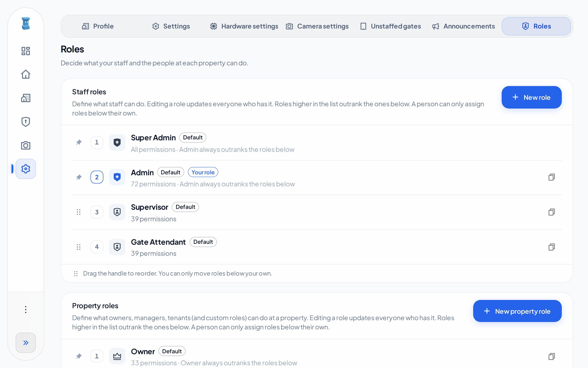Click the pin icon on Admin row

point(79,177)
